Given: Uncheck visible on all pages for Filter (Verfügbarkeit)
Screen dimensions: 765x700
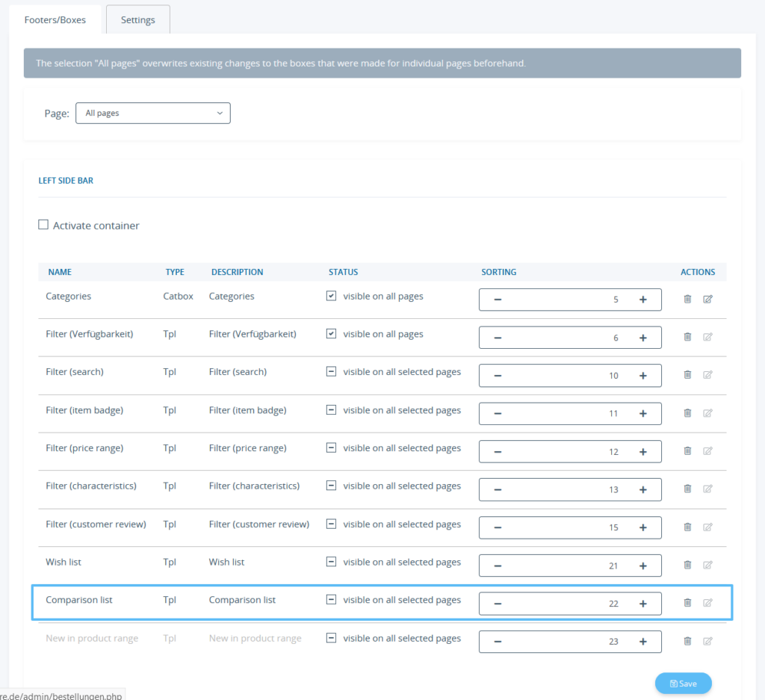Looking at the screenshot, I should point(330,333).
